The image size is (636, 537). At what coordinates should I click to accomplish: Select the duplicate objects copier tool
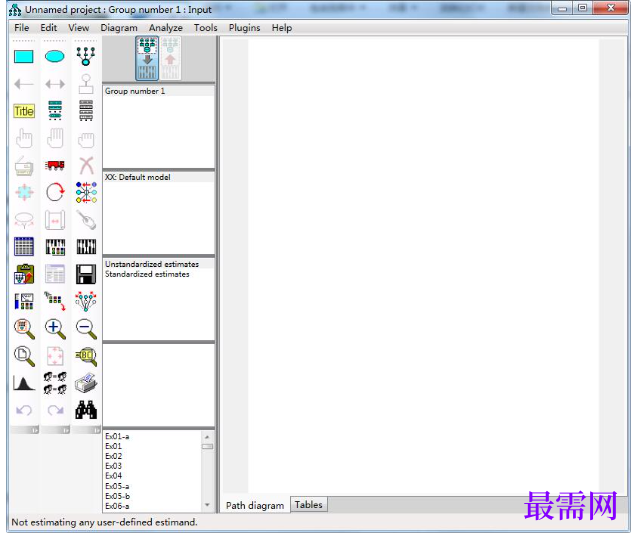(24, 165)
